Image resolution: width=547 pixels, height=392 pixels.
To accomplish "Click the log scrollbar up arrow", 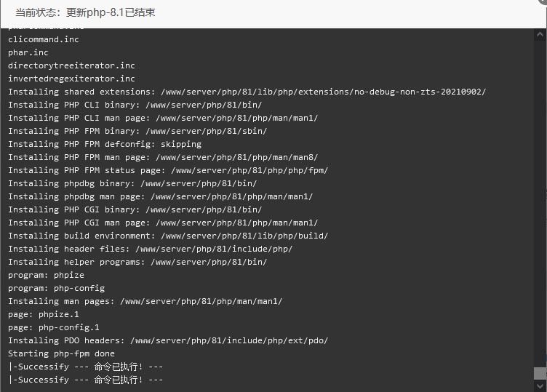I will (540, 34).
